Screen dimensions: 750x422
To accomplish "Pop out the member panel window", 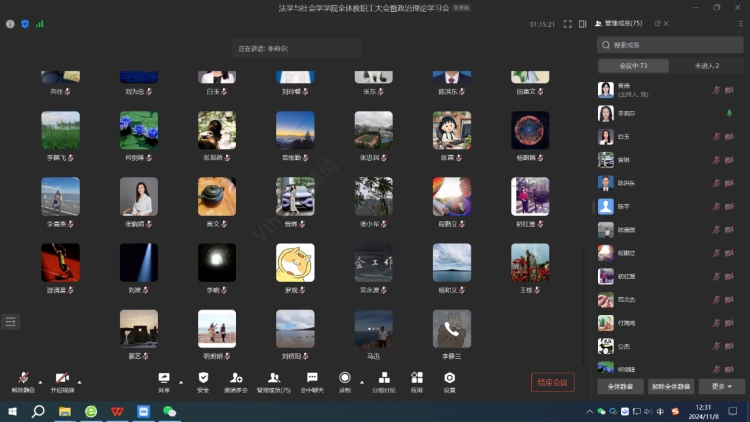I will tap(598, 23).
